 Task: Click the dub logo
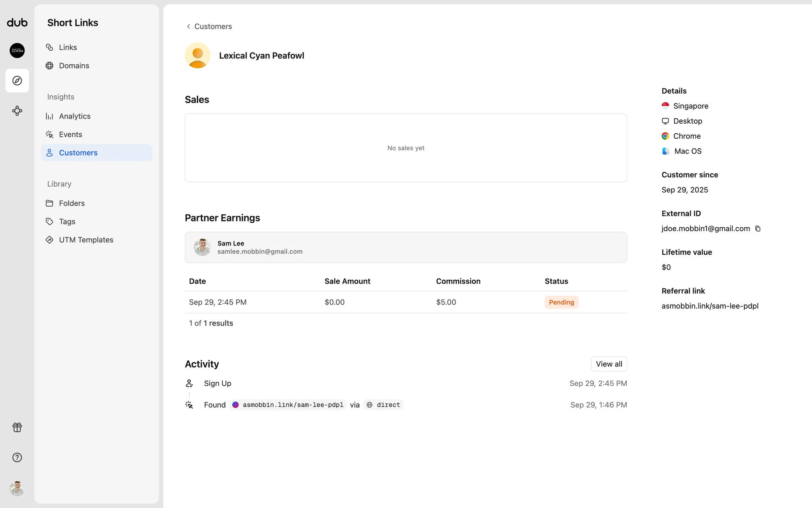[17, 23]
